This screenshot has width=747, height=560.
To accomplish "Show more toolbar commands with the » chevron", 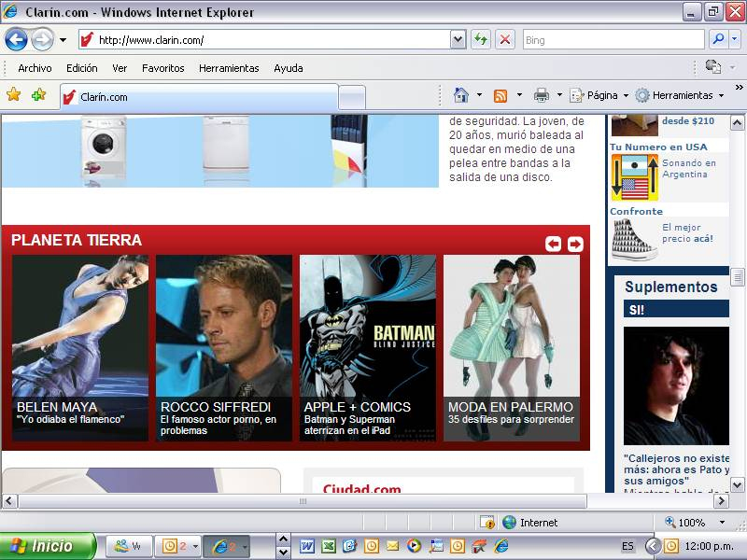I will pos(739,88).
